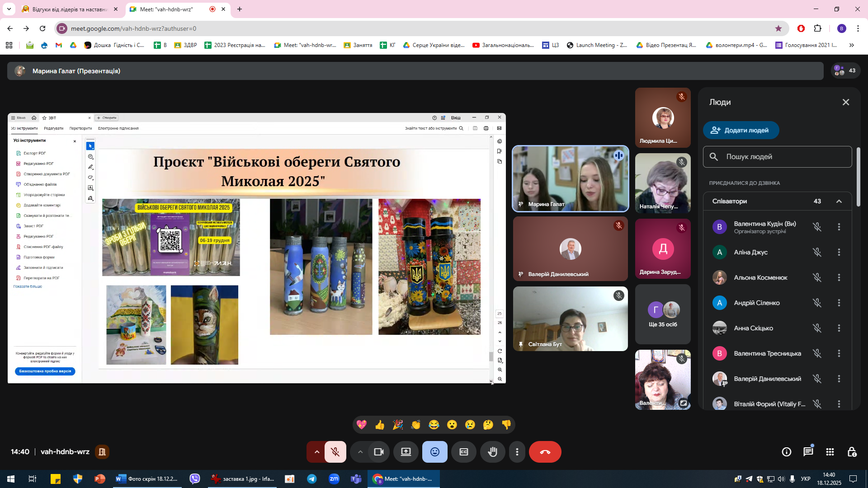Open more options for Альона Косменюк
This screenshot has height=488, width=868.
coord(839,277)
